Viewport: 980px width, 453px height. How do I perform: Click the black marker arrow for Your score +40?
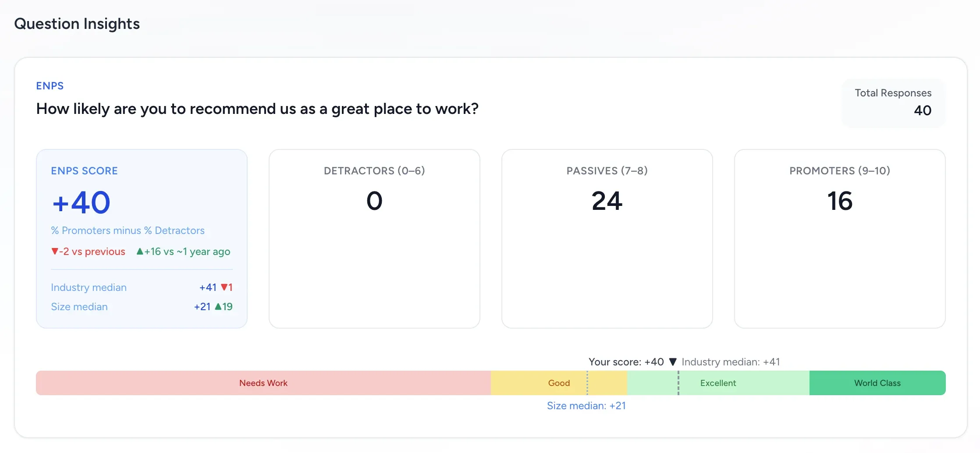coord(673,361)
